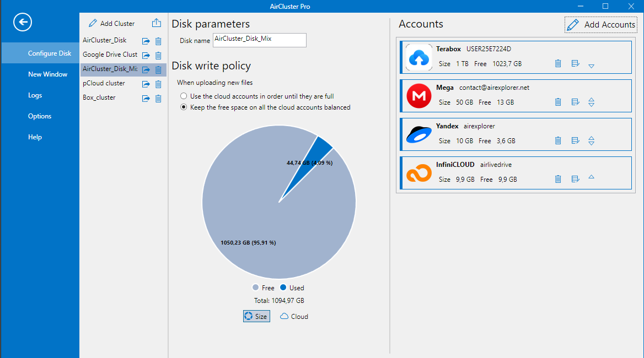
Task: Delete the pCloud cluster with trash icon
Action: [158, 84]
